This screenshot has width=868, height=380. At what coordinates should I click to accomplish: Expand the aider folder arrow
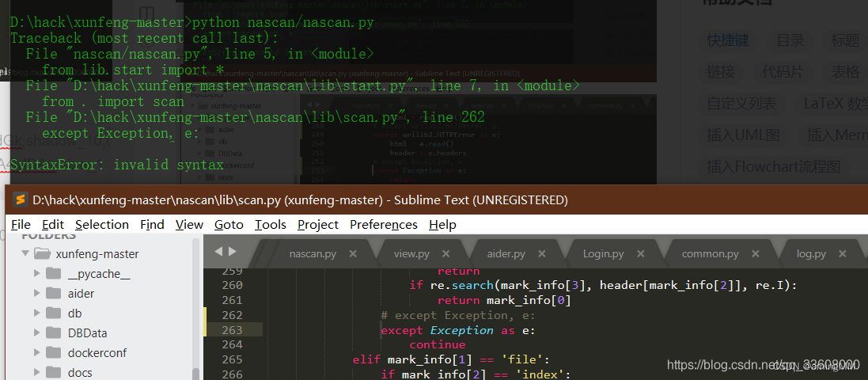coord(36,294)
